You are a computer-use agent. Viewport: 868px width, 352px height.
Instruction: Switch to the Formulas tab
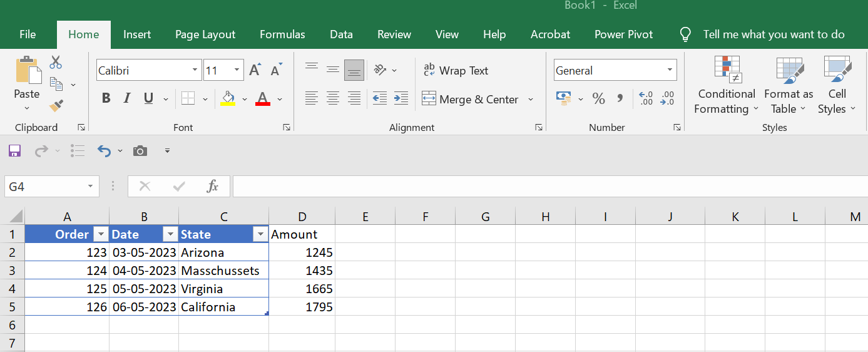[282, 34]
